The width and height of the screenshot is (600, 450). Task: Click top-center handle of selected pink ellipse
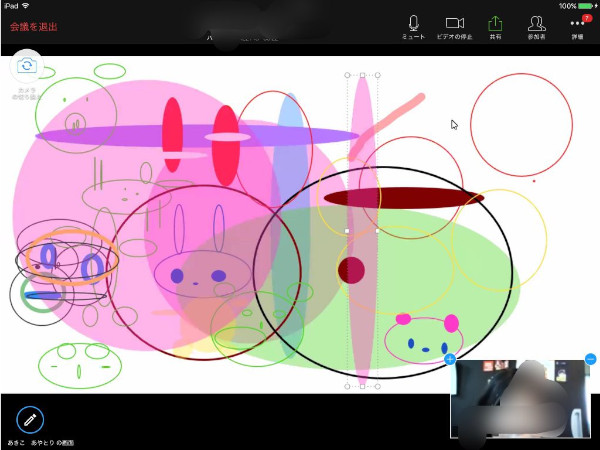click(x=362, y=75)
